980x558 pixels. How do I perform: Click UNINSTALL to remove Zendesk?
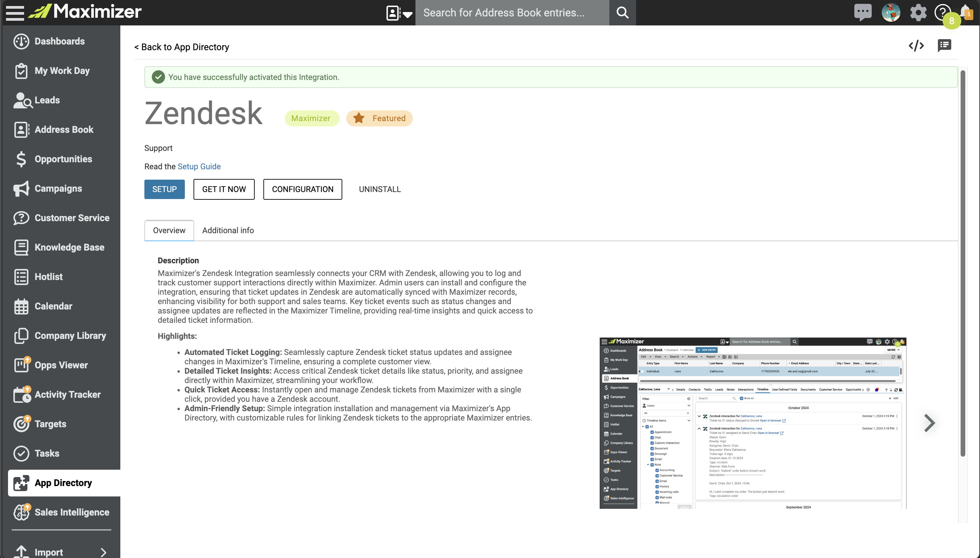point(380,189)
